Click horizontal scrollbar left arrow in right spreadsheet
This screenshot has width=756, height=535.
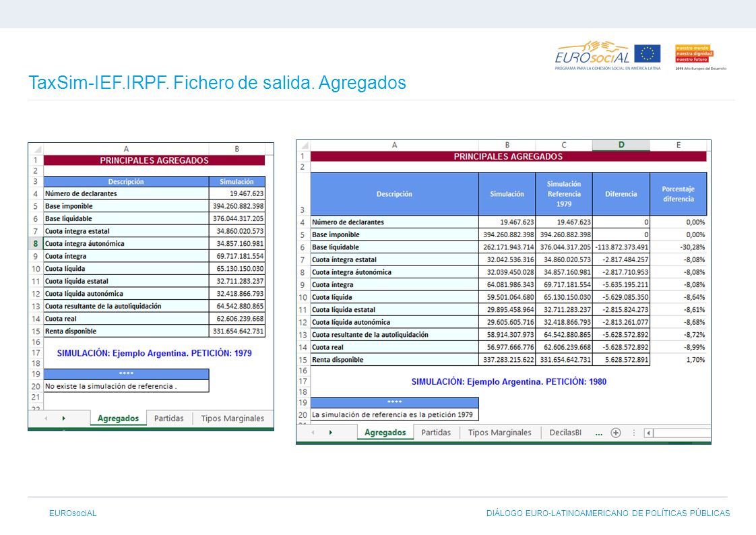[648, 433]
